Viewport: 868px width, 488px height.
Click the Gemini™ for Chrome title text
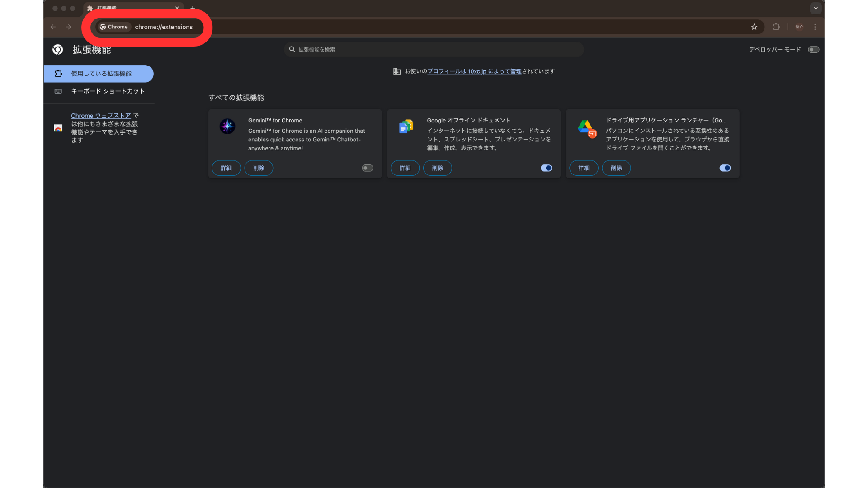pyautogui.click(x=275, y=121)
